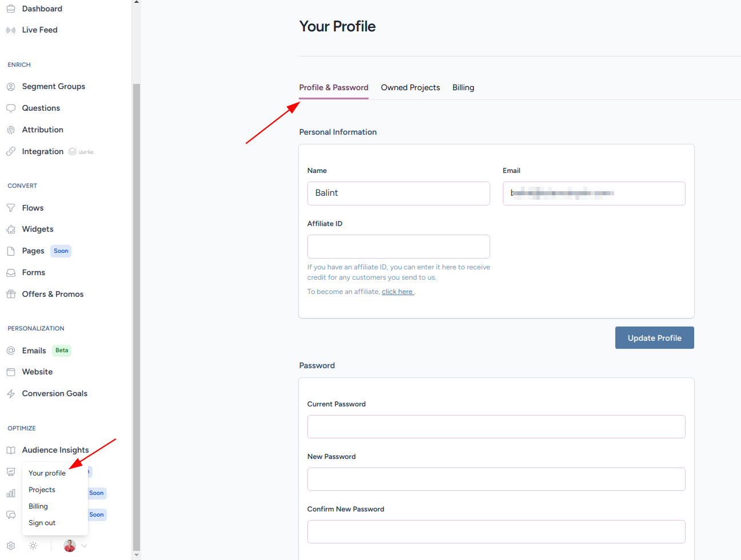Click into the Current Password field

[x=496, y=427]
